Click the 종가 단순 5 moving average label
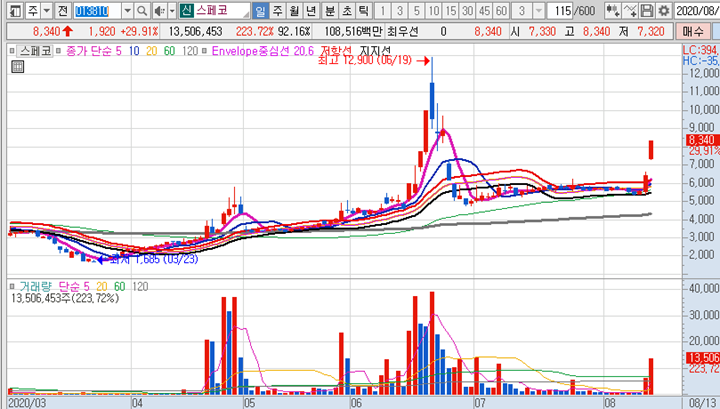This screenshot has height=409, width=720. [x=94, y=51]
